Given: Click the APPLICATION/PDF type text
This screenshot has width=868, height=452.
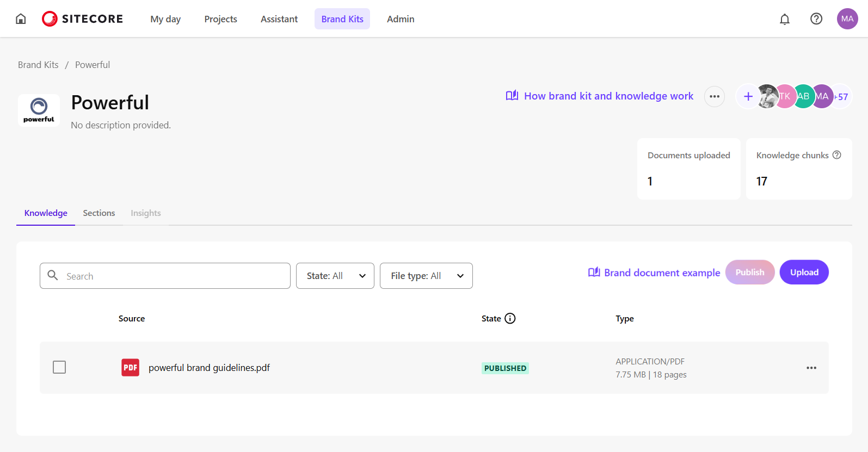Looking at the screenshot, I should pos(650,362).
